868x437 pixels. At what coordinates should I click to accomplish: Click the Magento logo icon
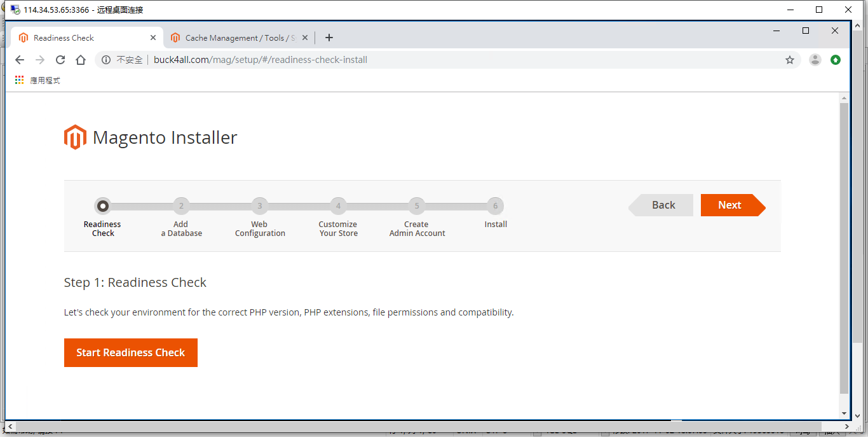(x=75, y=137)
